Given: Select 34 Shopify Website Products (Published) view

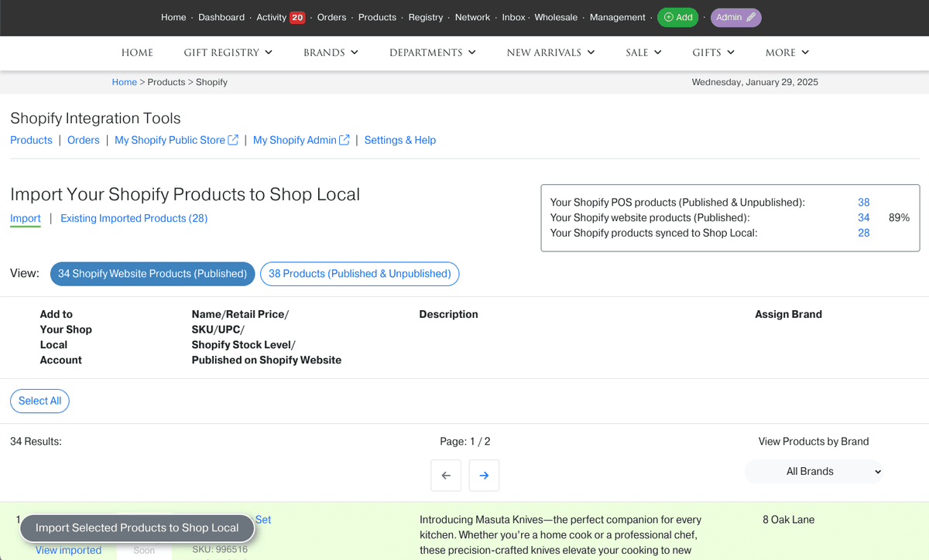Looking at the screenshot, I should coord(153,274).
